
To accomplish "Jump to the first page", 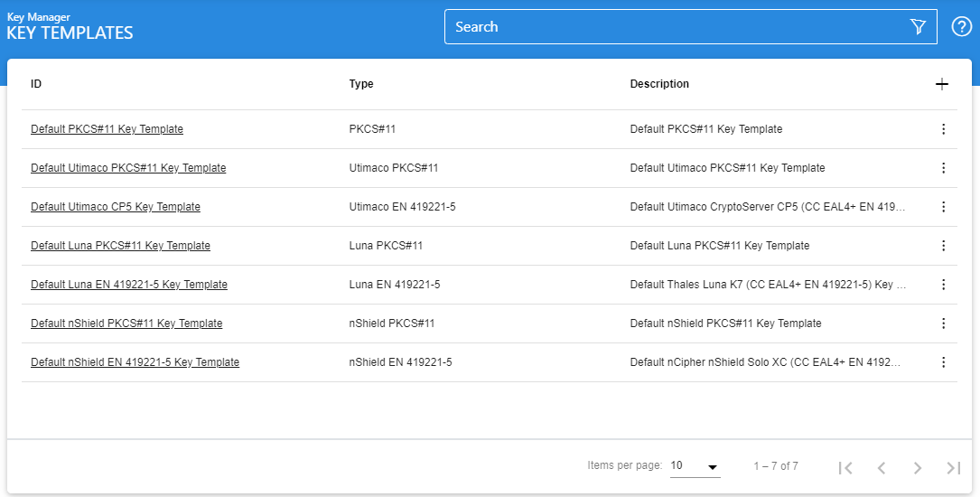I will click(845, 467).
